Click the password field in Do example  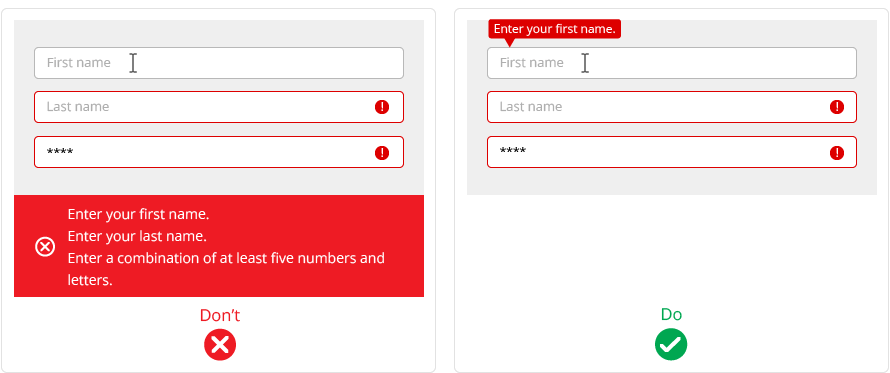pos(671,152)
